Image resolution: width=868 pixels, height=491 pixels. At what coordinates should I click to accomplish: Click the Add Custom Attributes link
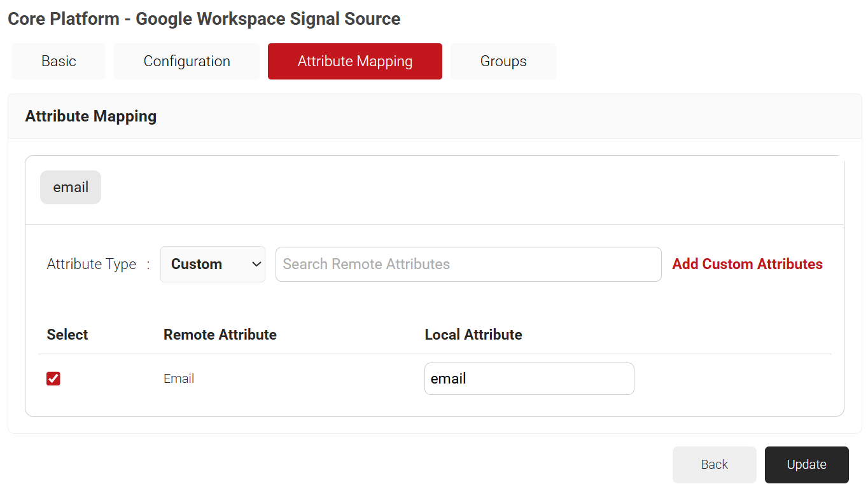tap(747, 265)
